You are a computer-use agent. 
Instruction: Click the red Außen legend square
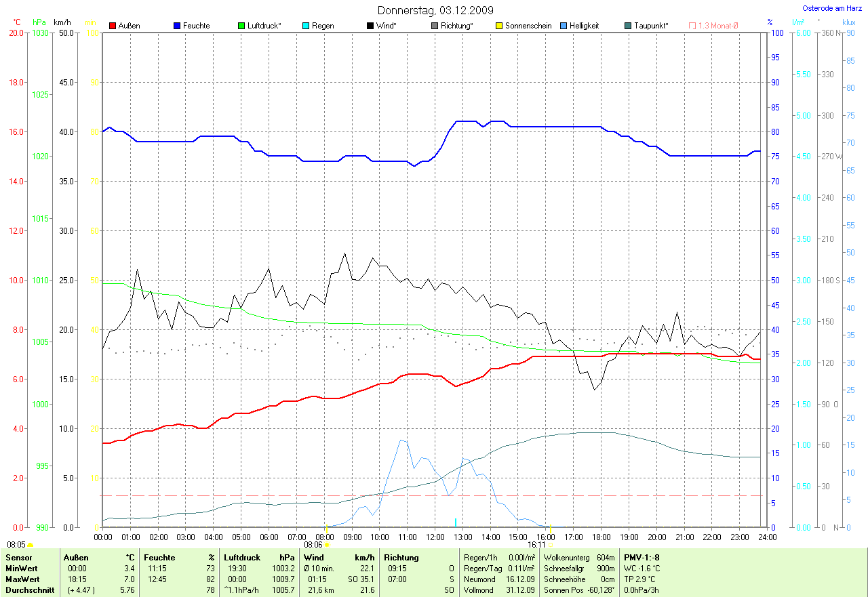click(x=113, y=26)
